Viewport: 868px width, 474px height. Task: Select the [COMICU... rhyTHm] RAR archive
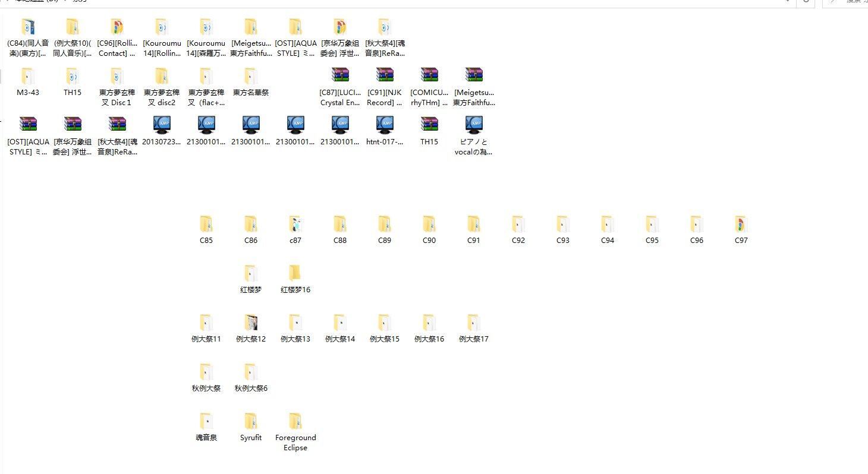point(429,87)
